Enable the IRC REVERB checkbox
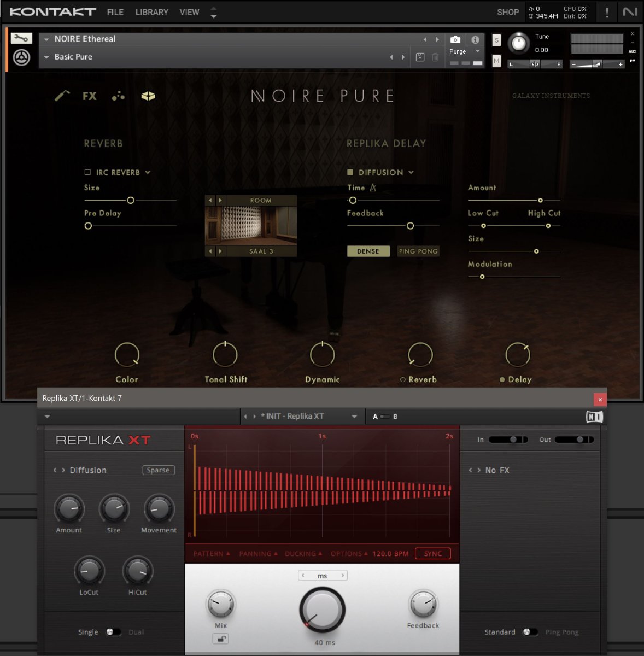Screen dimensions: 644x656 pos(87,172)
